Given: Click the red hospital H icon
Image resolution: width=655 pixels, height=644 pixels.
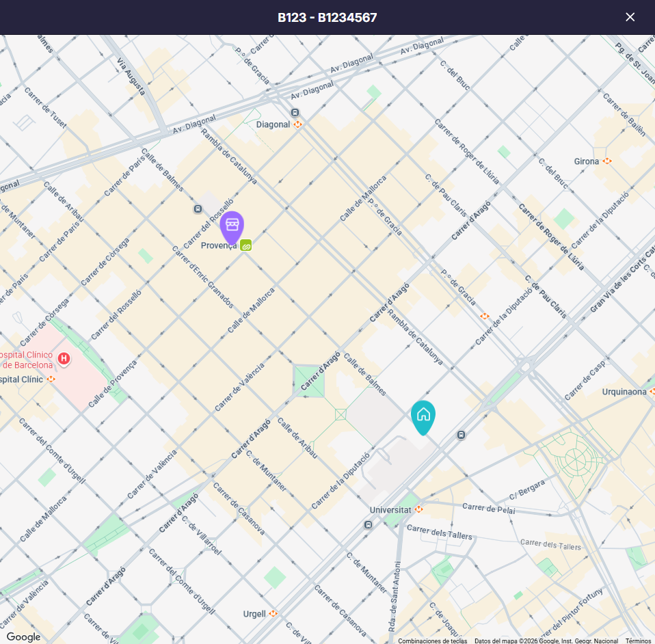Looking at the screenshot, I should [64, 358].
